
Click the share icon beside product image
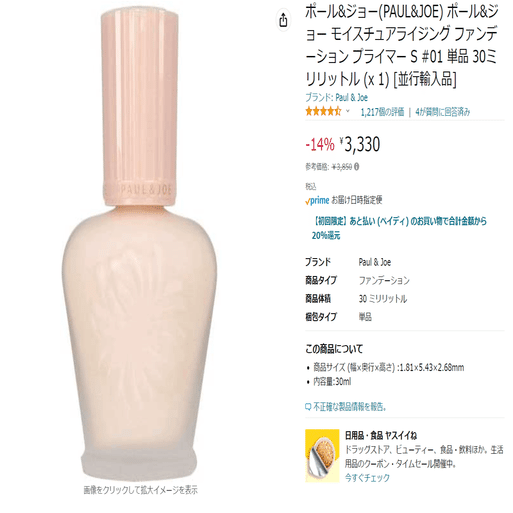(x=283, y=20)
